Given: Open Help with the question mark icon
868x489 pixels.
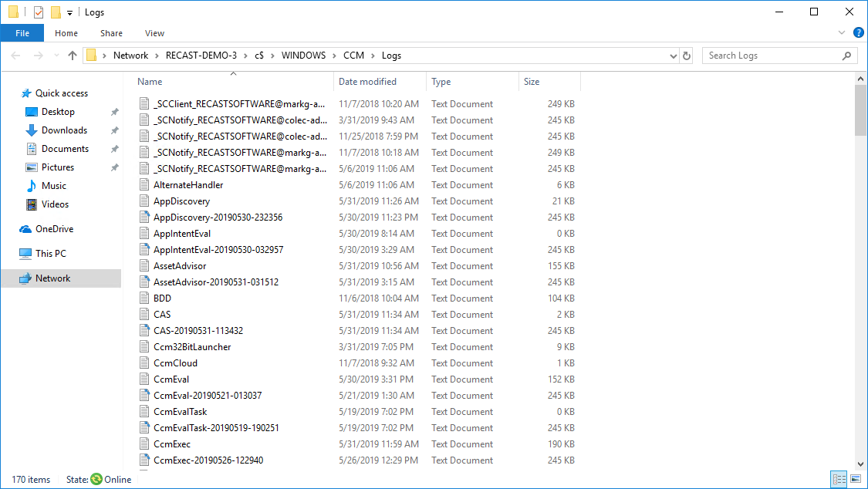Looking at the screenshot, I should [858, 32].
